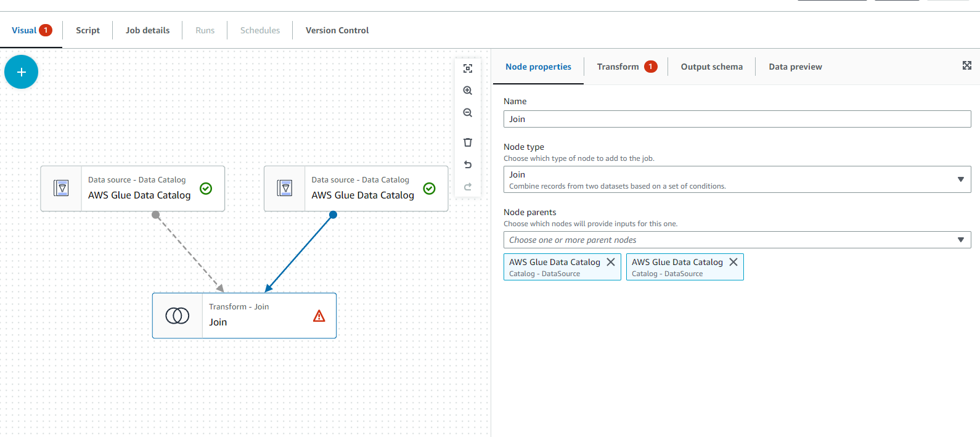
Task: Select the right AWS Glue Data Catalog node
Action: 356,189
